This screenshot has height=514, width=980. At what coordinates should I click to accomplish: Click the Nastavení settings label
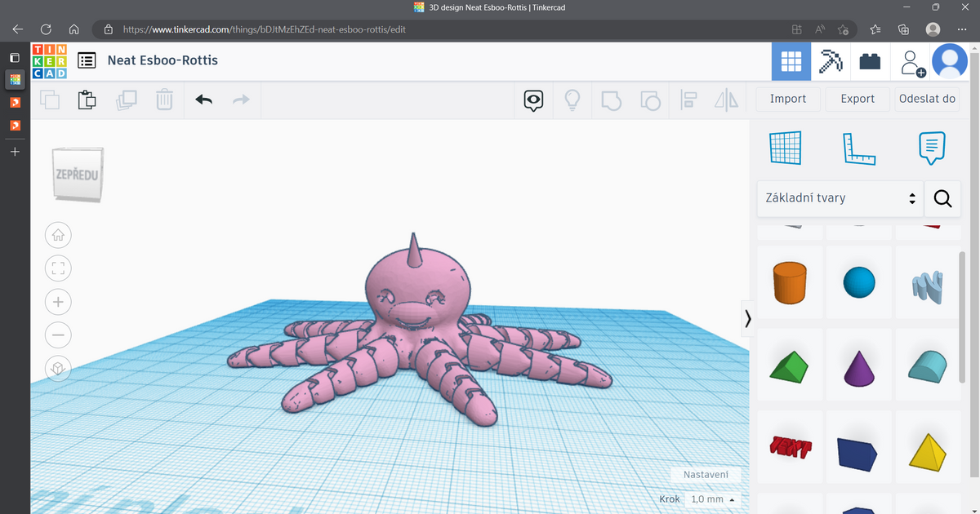point(705,474)
